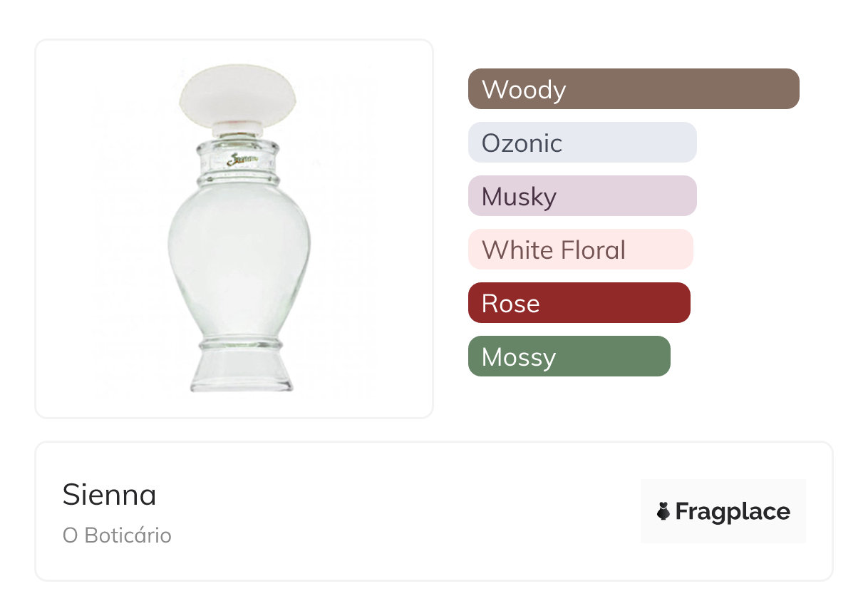Click the "Woody" text label
Viewport: 868px width, 616px height.
coord(524,90)
